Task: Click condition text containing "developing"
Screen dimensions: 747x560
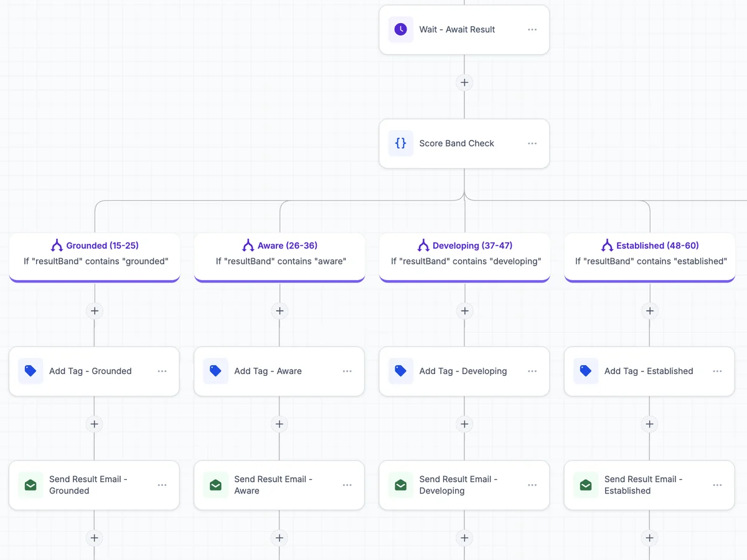Action: point(466,261)
